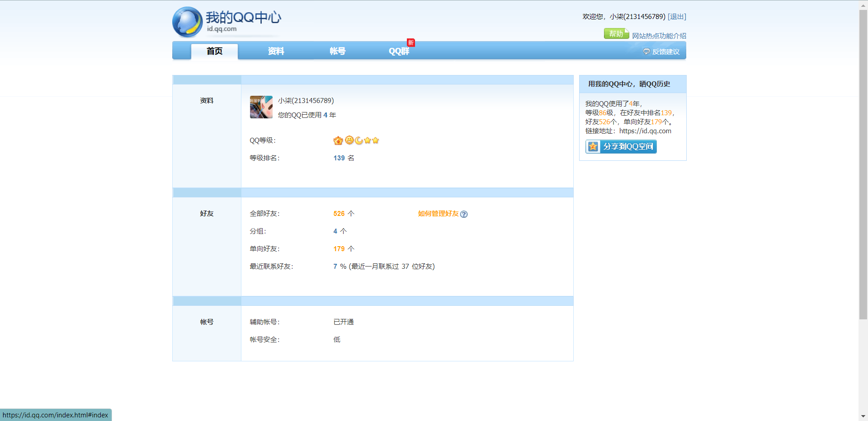Click the first star level icon

click(x=368, y=140)
